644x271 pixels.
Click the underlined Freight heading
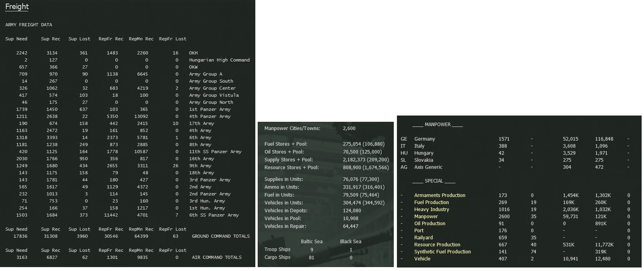pyautogui.click(x=17, y=7)
